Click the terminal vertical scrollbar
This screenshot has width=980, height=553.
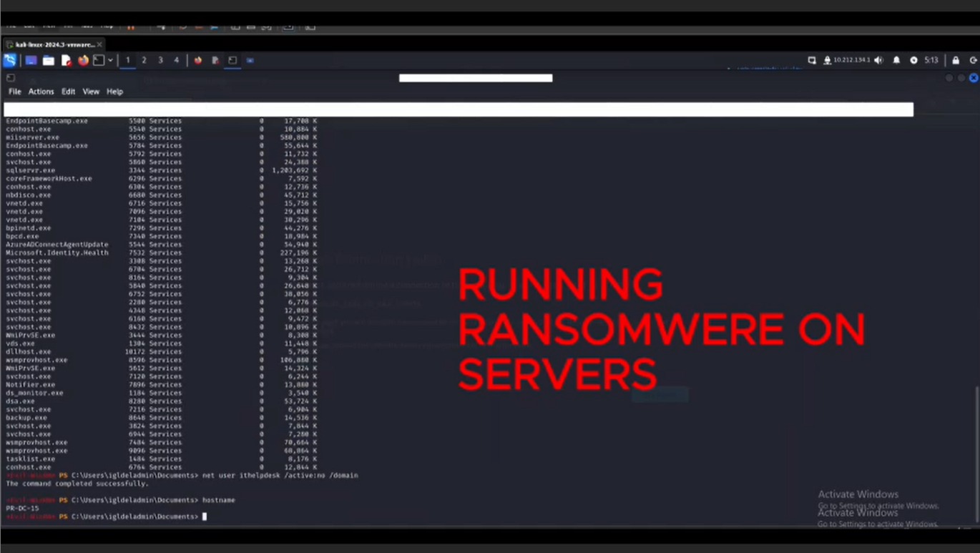[976, 454]
